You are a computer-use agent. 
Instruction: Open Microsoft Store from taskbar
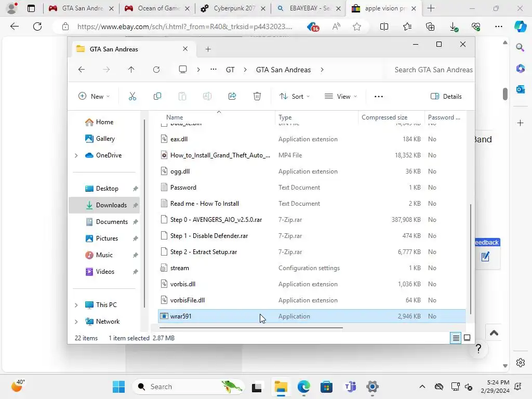[326, 387]
